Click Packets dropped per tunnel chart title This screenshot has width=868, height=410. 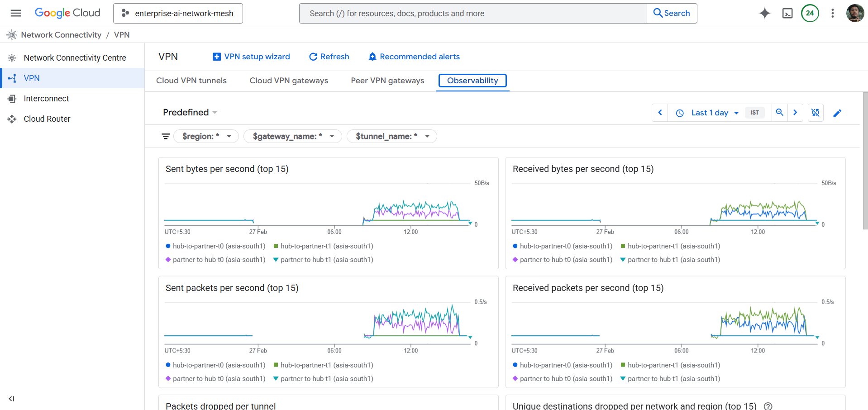coord(221,406)
